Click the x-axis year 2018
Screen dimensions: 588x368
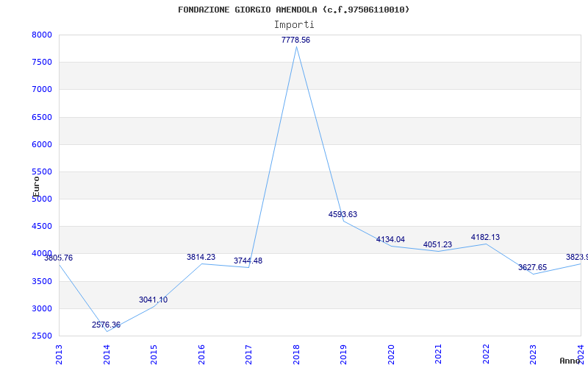tap(296, 355)
